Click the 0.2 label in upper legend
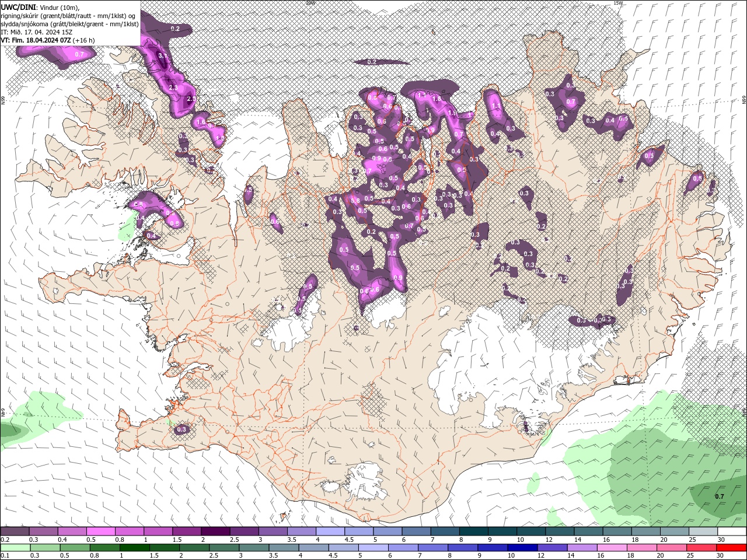 [x=5, y=540]
